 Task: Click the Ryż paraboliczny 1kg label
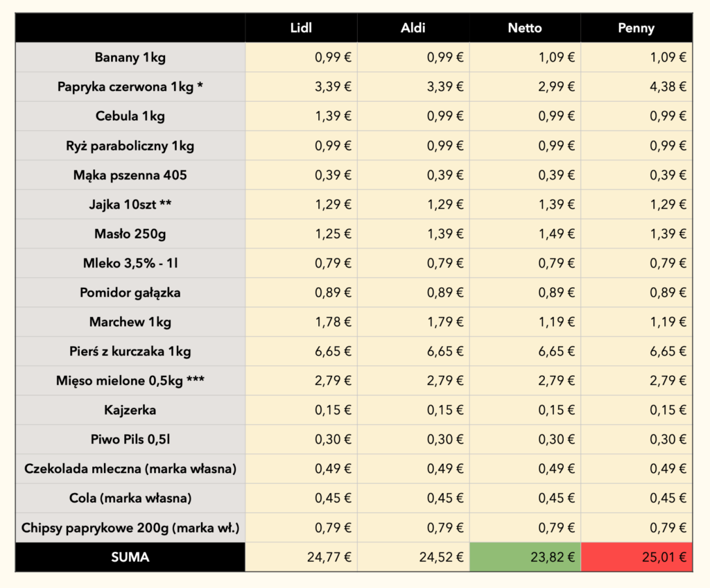point(130,146)
